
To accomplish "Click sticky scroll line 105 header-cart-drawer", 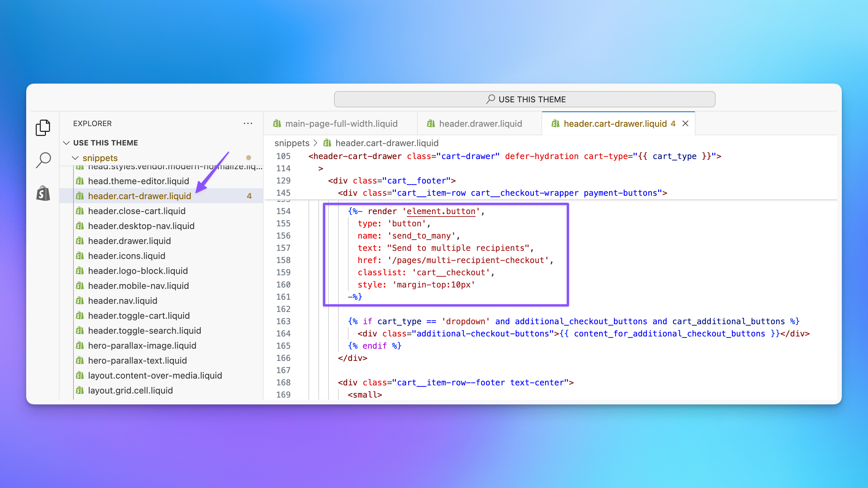I will (515, 156).
